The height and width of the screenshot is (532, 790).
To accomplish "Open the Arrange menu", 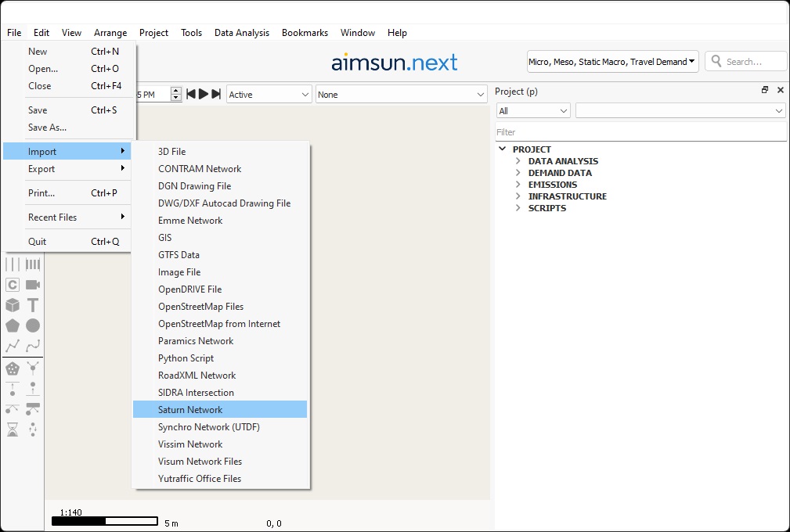I will [110, 33].
